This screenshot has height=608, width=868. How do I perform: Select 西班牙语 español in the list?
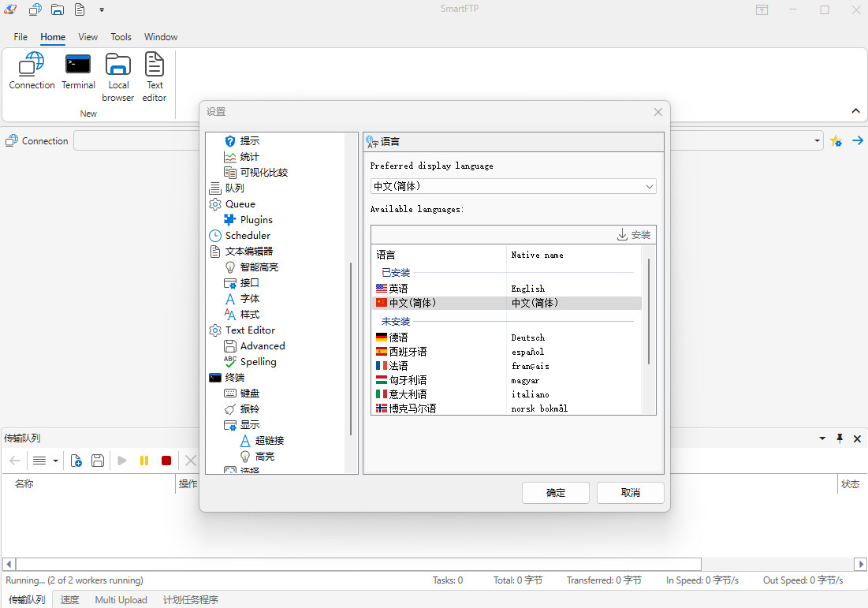coord(506,352)
